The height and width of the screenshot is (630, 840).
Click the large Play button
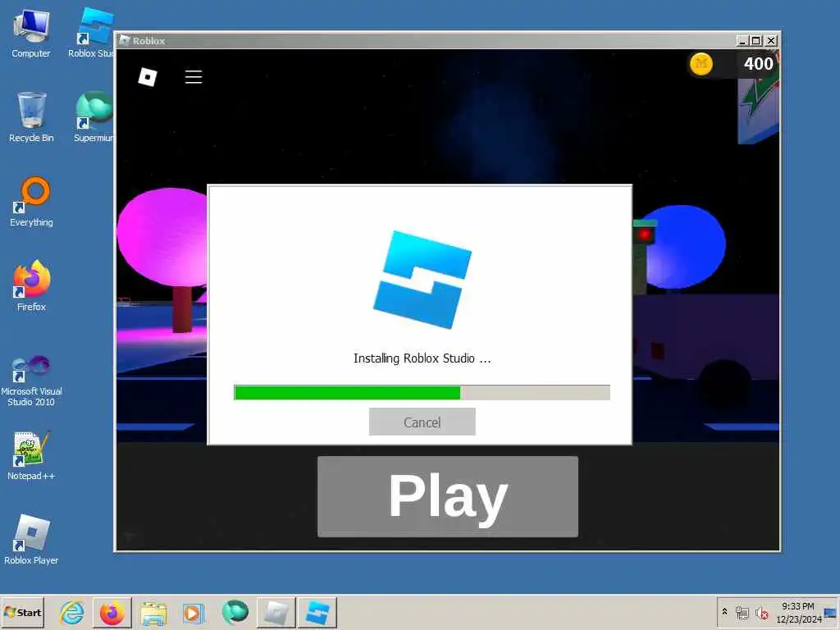(x=448, y=496)
